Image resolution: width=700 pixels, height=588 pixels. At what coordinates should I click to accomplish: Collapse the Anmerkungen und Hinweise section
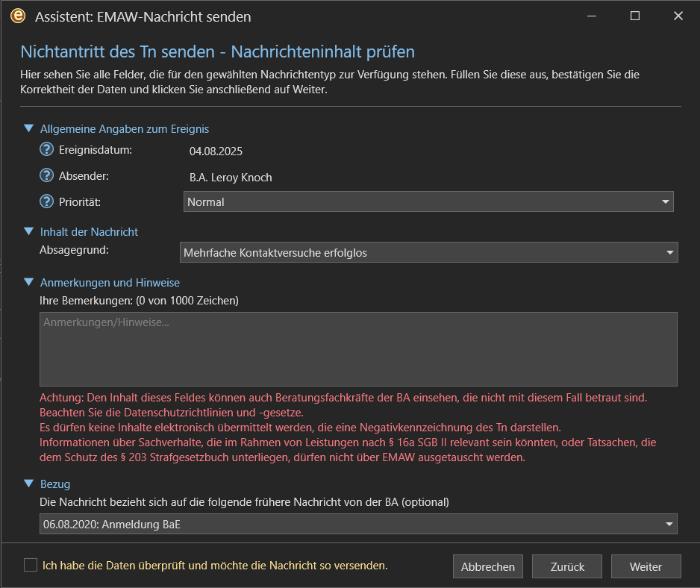click(x=28, y=282)
